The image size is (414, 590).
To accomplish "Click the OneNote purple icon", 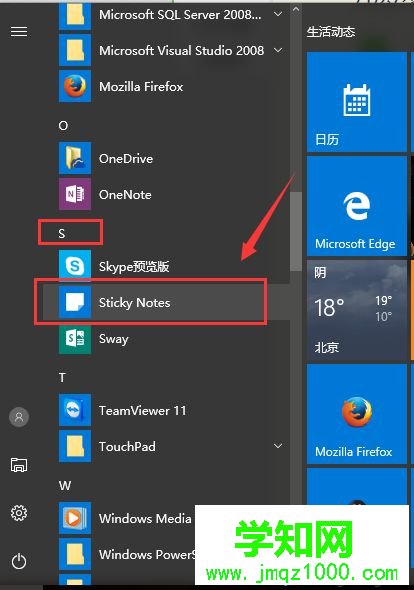I will click(75, 194).
